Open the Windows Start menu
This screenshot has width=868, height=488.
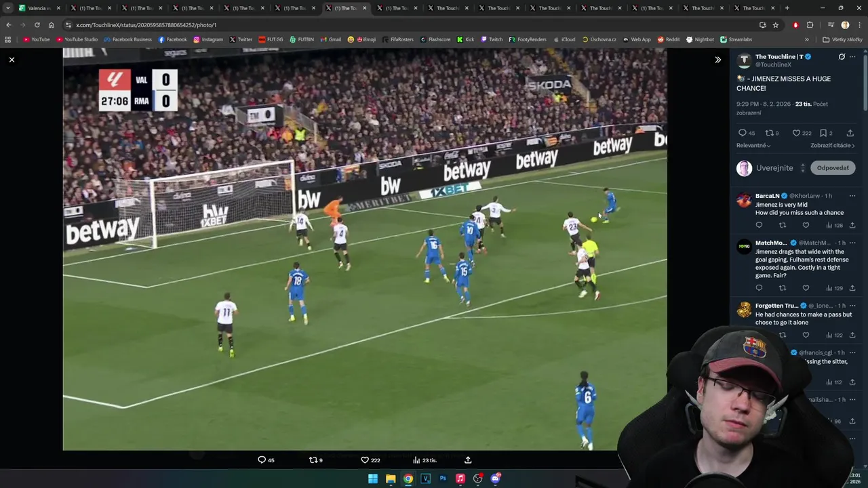point(373,479)
